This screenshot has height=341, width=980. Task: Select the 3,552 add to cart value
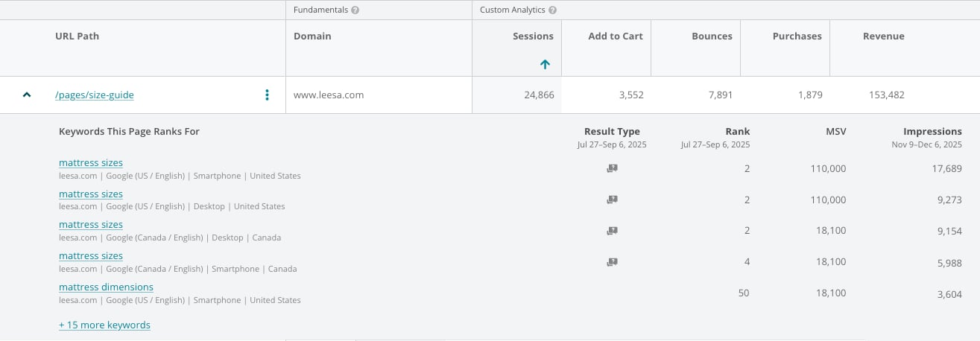tap(631, 95)
